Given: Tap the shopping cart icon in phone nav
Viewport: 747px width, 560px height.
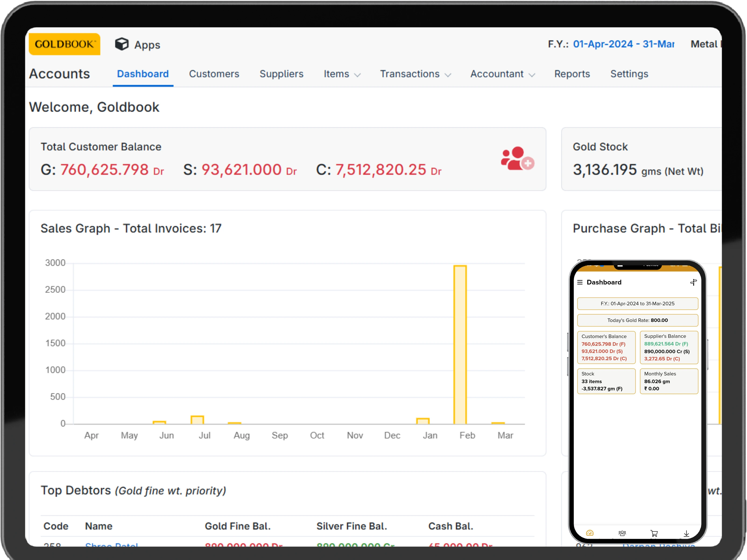Looking at the screenshot, I should coord(654,533).
